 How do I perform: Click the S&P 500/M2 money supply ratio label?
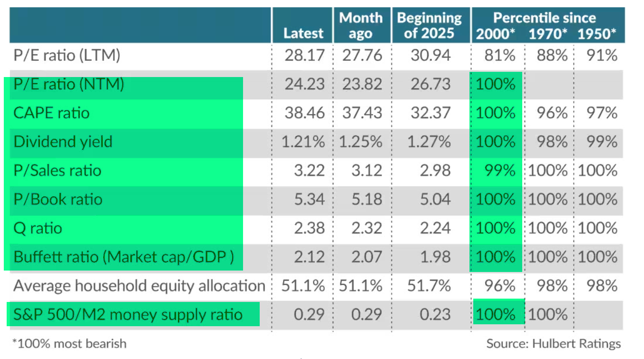tap(128, 314)
